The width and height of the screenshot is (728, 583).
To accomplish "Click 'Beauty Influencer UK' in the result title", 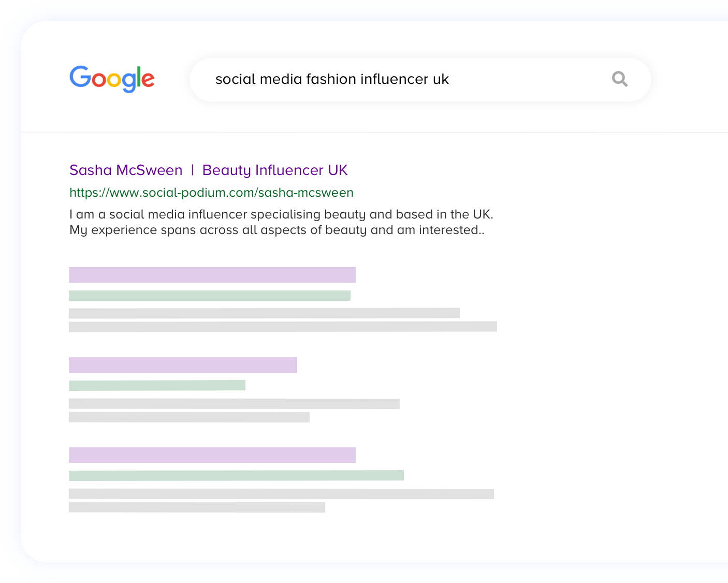I will 275,170.
